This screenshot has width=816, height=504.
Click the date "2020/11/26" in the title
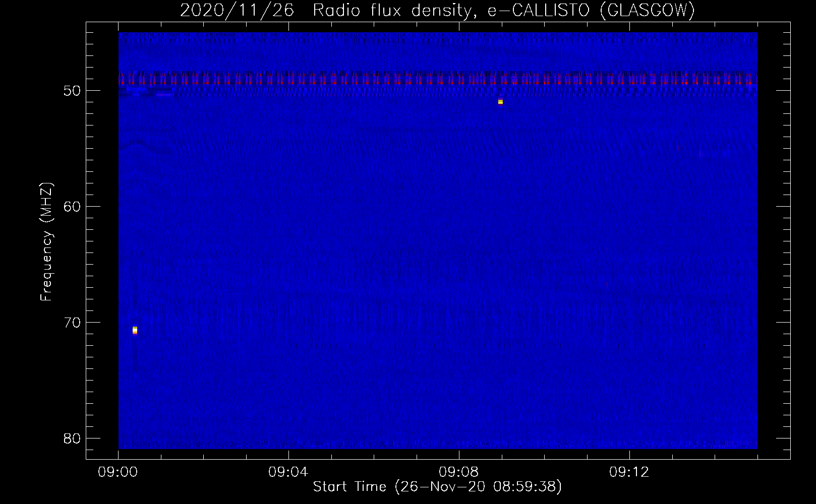237,10
